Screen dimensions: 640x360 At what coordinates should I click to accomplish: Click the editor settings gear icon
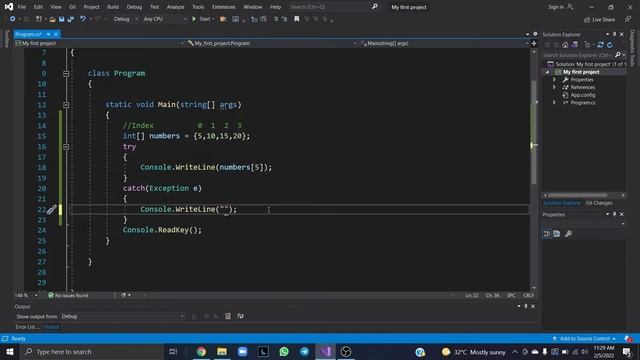pyautogui.click(x=535, y=34)
